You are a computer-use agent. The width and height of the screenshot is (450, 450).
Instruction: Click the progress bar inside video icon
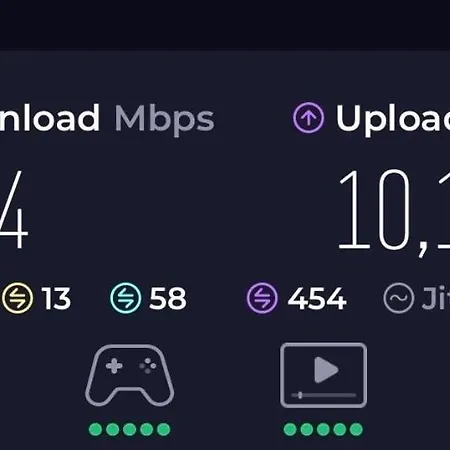324,395
